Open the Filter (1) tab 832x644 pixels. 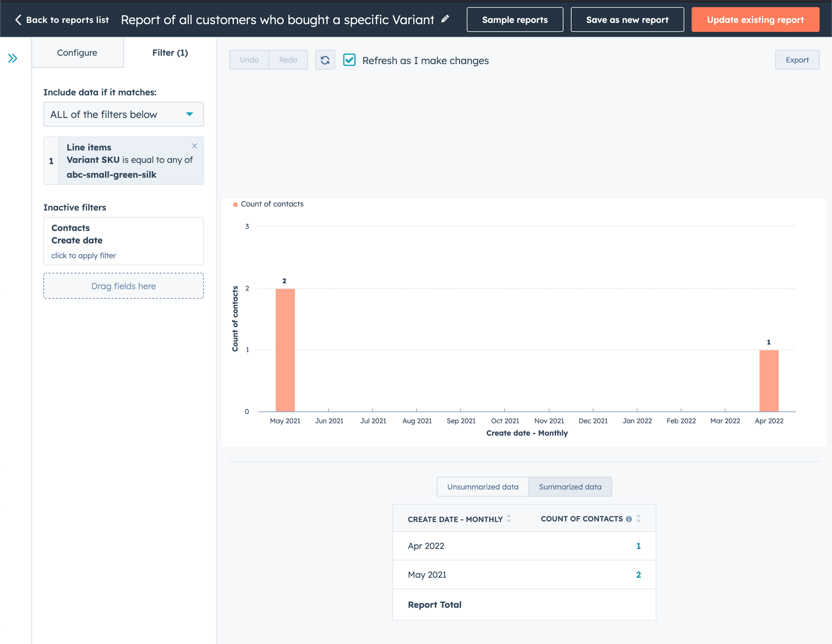[170, 52]
